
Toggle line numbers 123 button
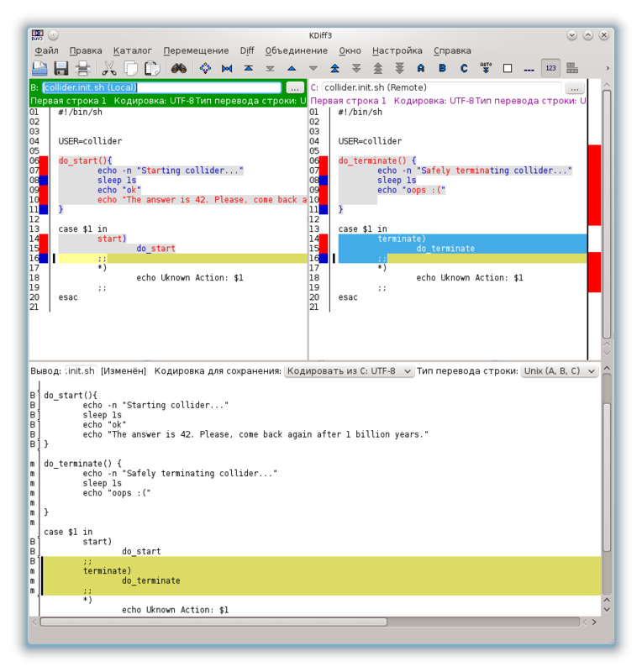(550, 68)
